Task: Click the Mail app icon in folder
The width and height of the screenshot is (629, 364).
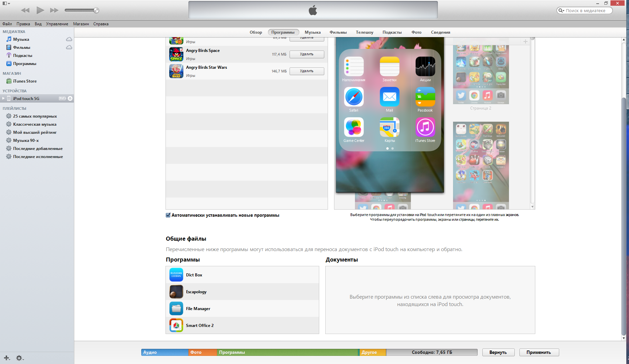Action: click(x=390, y=97)
